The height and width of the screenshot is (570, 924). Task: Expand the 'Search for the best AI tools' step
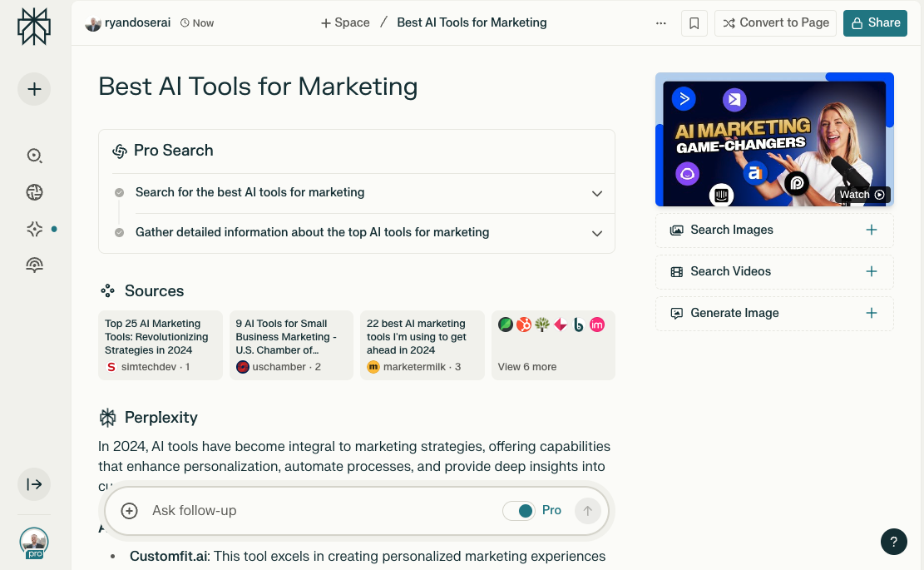[x=596, y=192]
